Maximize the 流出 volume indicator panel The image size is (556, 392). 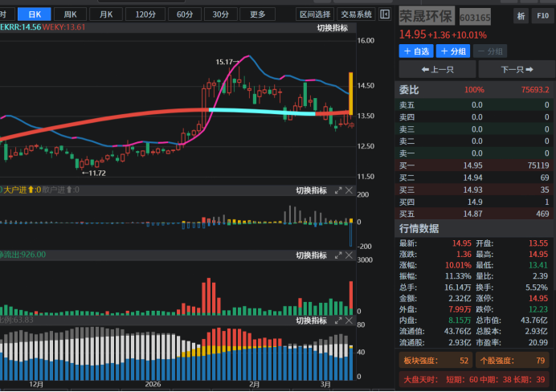point(338,255)
